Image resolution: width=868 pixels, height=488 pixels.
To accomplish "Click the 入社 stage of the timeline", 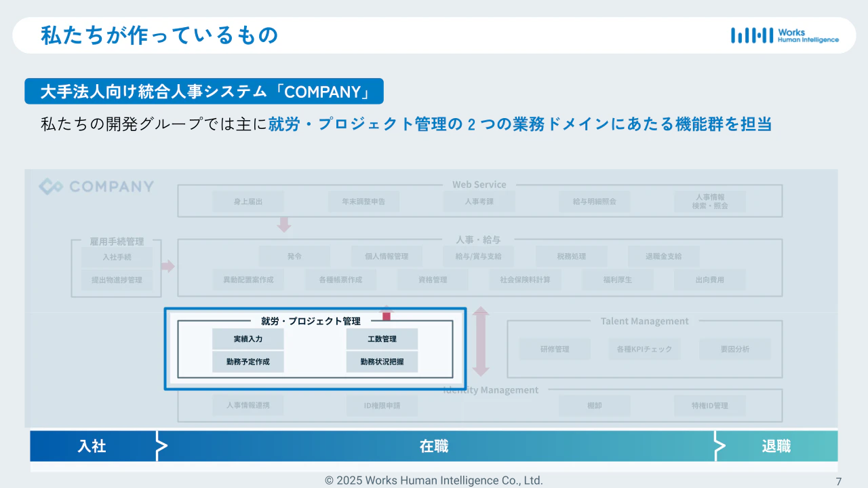I will (93, 446).
